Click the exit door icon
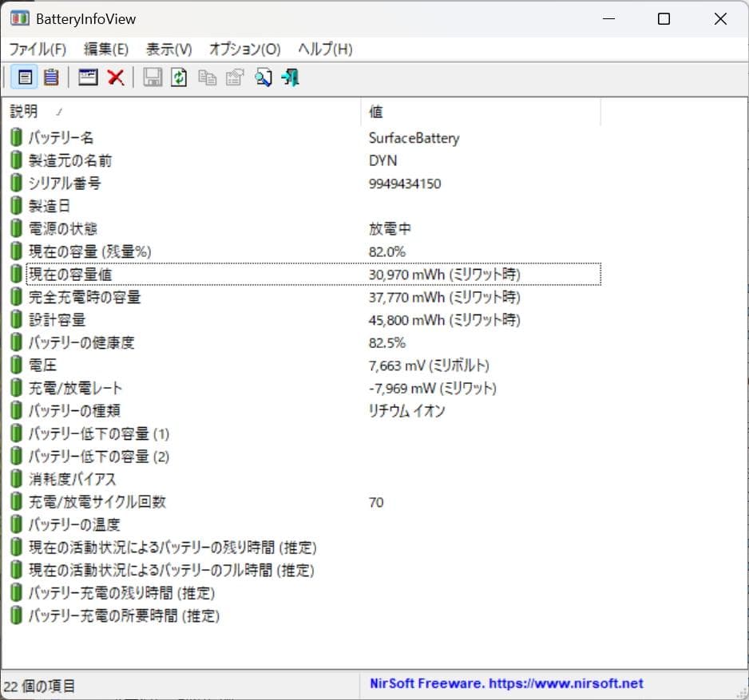The width and height of the screenshot is (749, 700). tap(291, 77)
